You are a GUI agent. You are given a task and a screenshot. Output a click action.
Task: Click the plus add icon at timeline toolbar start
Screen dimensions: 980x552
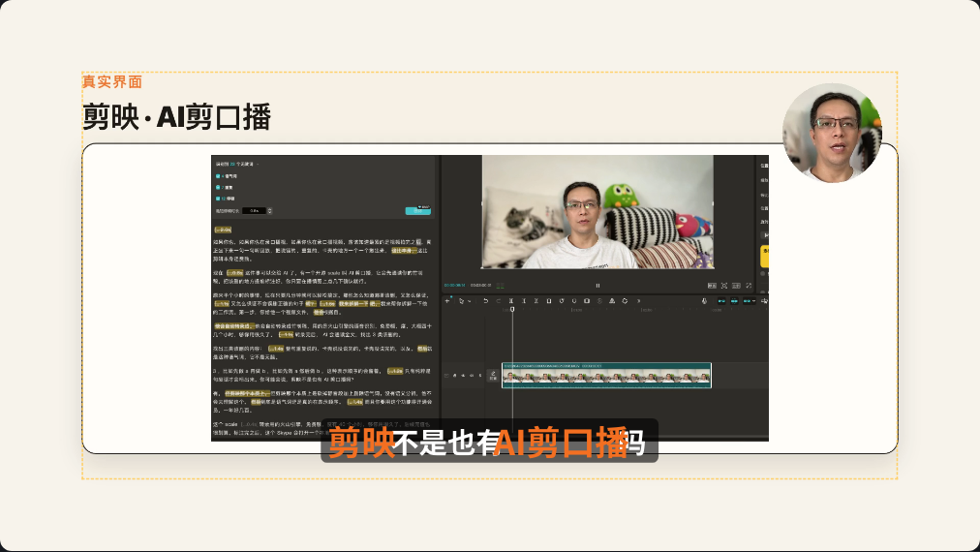[446, 300]
